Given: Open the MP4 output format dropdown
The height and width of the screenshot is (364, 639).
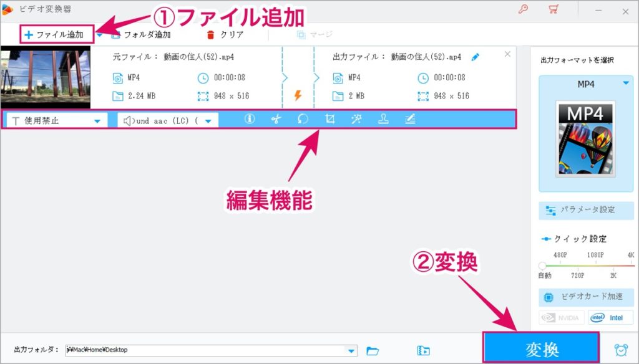Looking at the screenshot, I should tap(586, 84).
